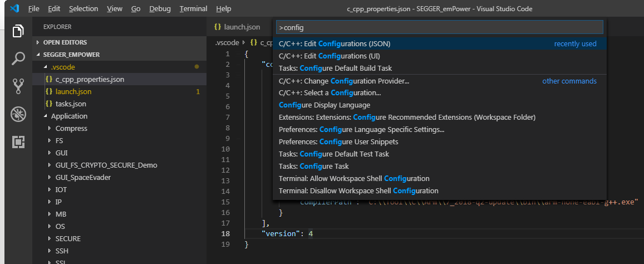The height and width of the screenshot is (264, 644).
Task: Open the Explorer view in activity bar
Action: point(18,31)
